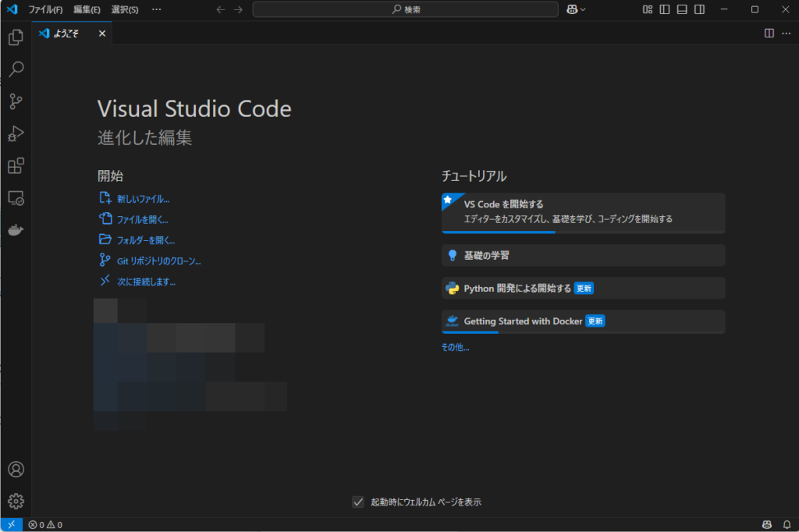799x532 pixels.
Task: Open the Python 開発による開始する walkthrough
Action: (583, 288)
